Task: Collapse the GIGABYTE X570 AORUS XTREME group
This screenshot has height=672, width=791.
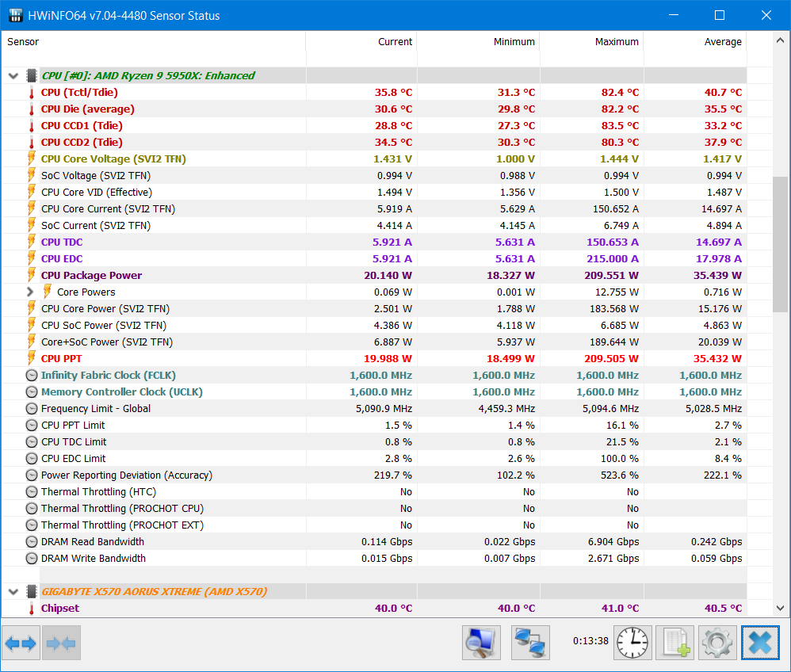Action: pyautogui.click(x=13, y=592)
